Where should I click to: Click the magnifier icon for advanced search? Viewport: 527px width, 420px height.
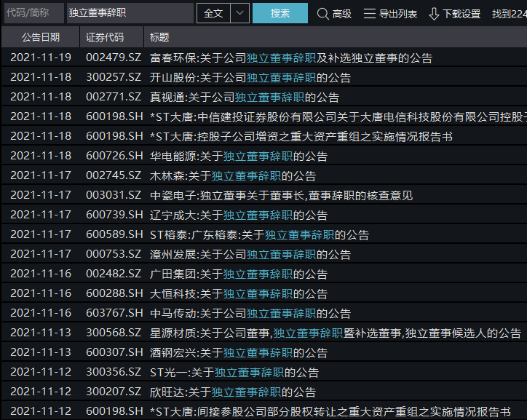pyautogui.click(x=322, y=14)
